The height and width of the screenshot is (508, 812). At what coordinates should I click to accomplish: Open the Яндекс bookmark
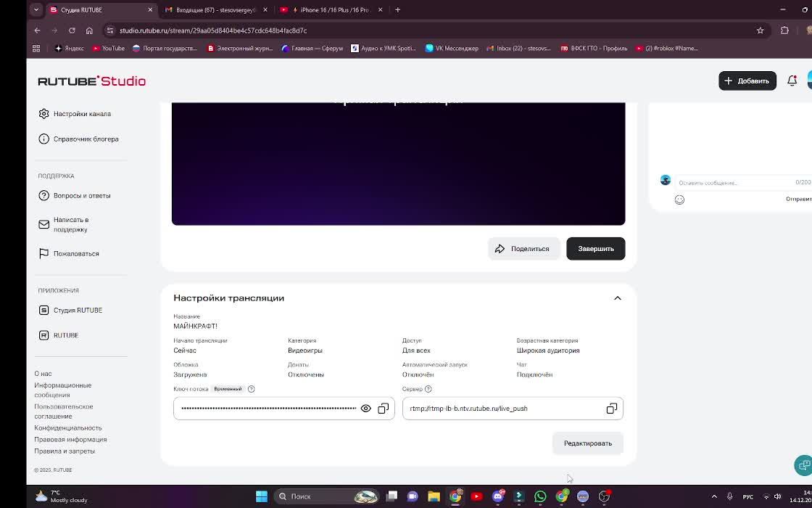(69, 48)
